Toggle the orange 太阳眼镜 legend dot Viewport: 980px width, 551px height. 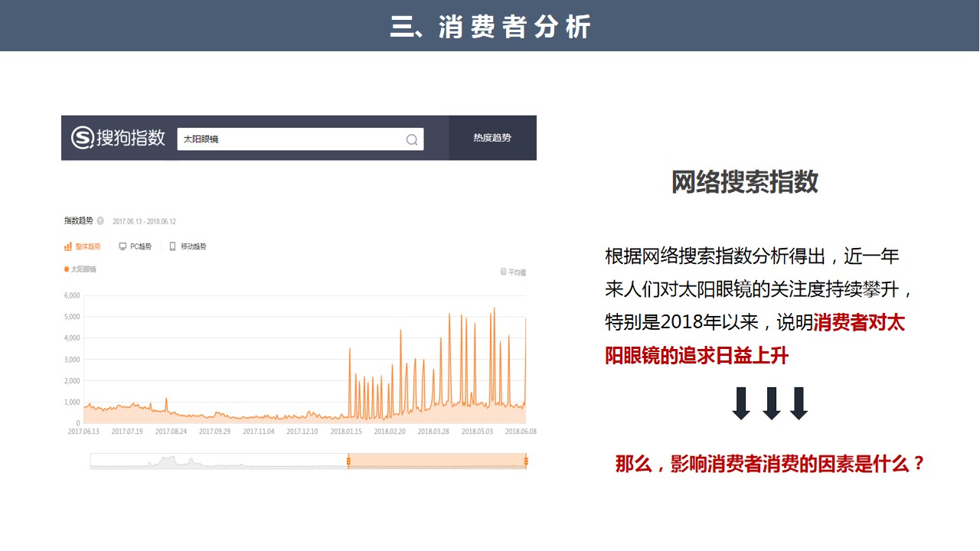click(67, 269)
